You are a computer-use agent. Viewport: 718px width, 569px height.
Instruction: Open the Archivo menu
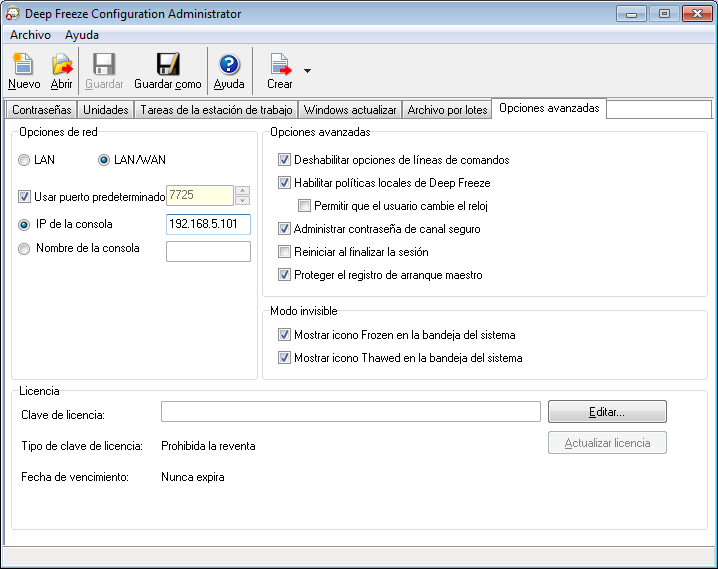coord(30,35)
